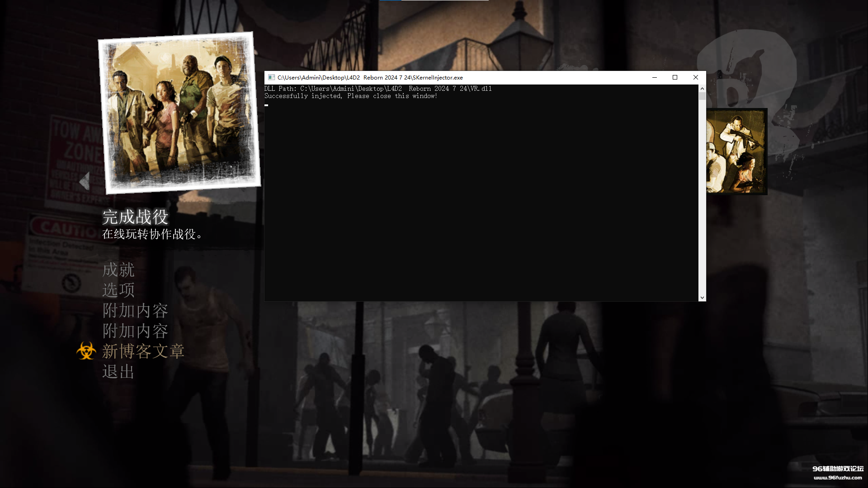Click the console vertical scrollbar thumb

(702, 96)
